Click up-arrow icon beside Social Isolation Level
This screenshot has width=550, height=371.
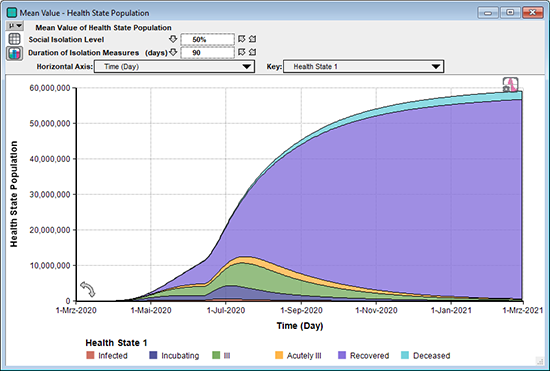coord(252,39)
